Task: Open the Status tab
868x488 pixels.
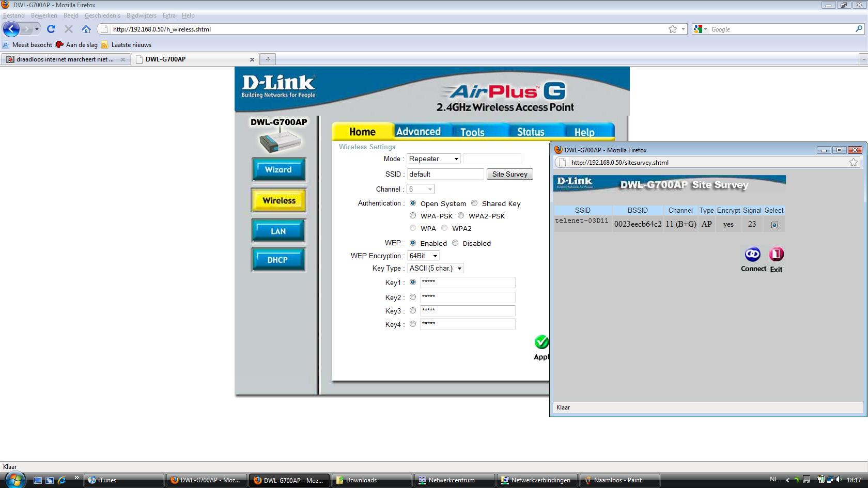Action: click(x=531, y=132)
